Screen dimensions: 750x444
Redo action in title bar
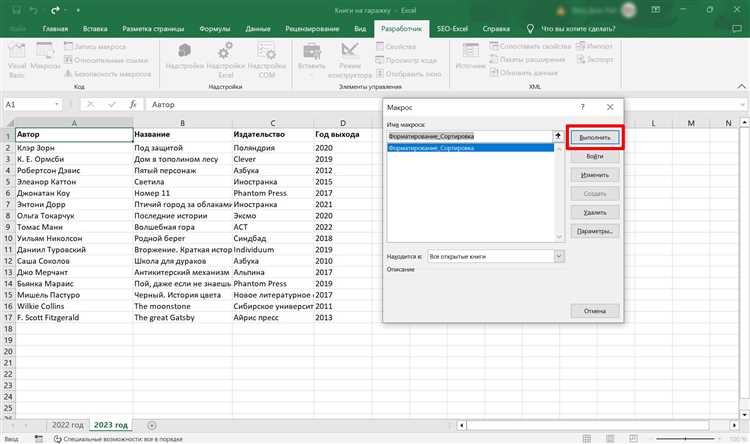tap(55, 10)
